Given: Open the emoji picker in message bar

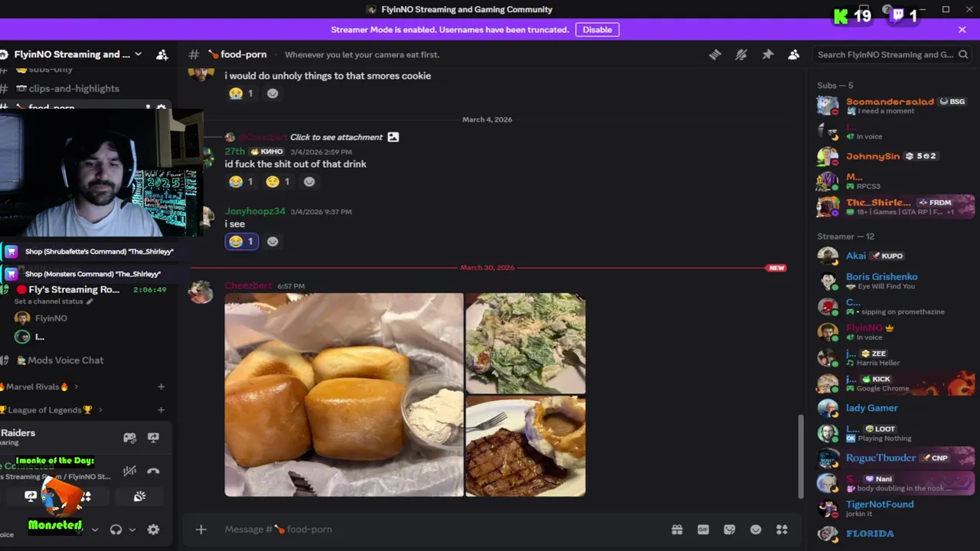Looking at the screenshot, I should point(756,530).
